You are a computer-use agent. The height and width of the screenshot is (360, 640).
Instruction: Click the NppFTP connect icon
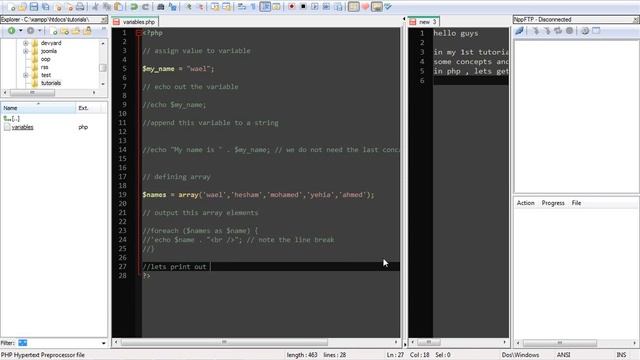pos(519,31)
